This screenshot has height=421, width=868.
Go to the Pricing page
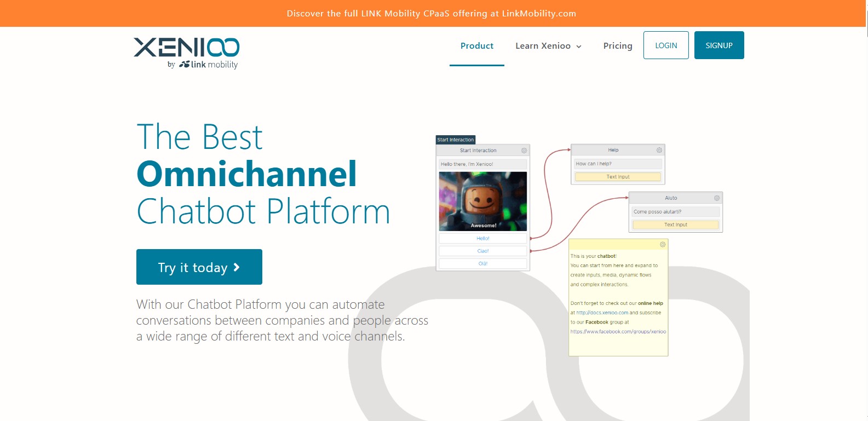tap(618, 46)
